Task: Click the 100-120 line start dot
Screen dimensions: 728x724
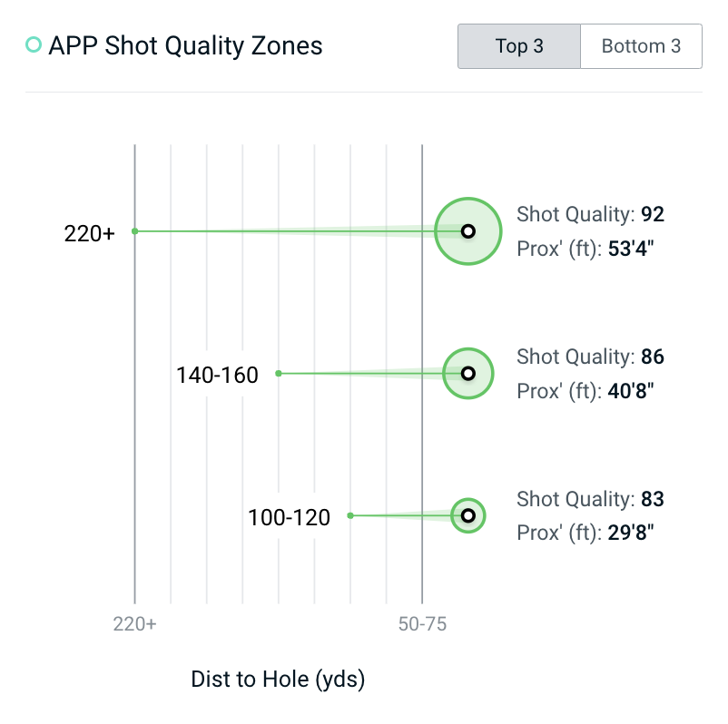Action: click(x=350, y=515)
